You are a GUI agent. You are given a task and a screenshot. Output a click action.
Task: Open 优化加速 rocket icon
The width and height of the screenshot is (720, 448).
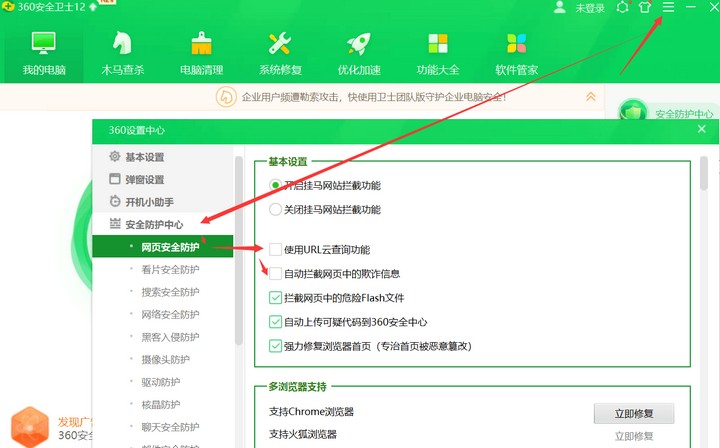[359, 43]
